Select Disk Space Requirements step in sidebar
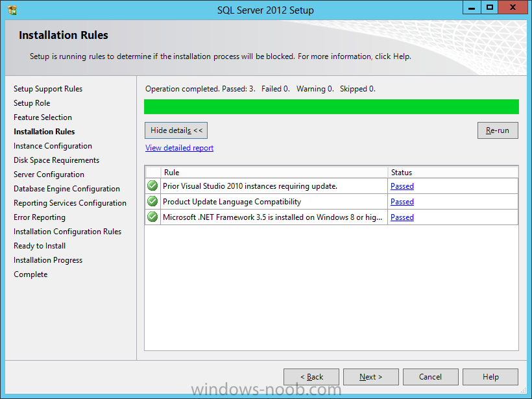 [x=56, y=160]
